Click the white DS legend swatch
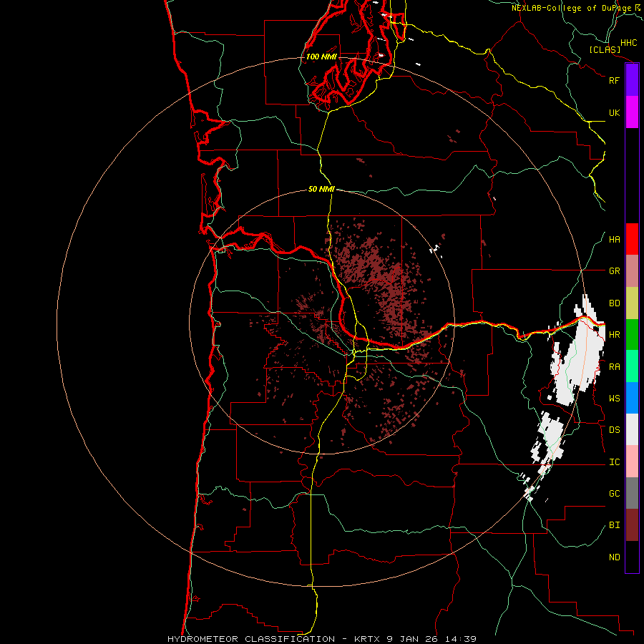The height and width of the screenshot is (644, 644). (632, 429)
